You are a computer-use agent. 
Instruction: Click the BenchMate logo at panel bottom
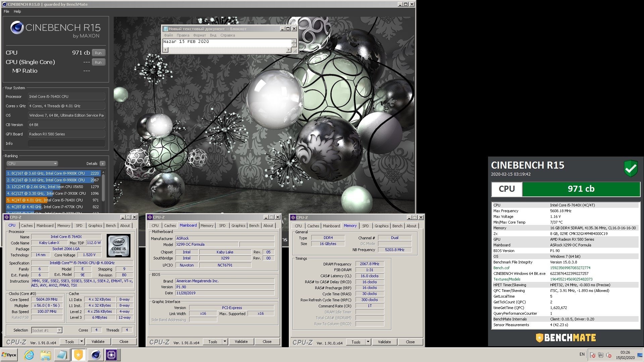(x=566, y=338)
